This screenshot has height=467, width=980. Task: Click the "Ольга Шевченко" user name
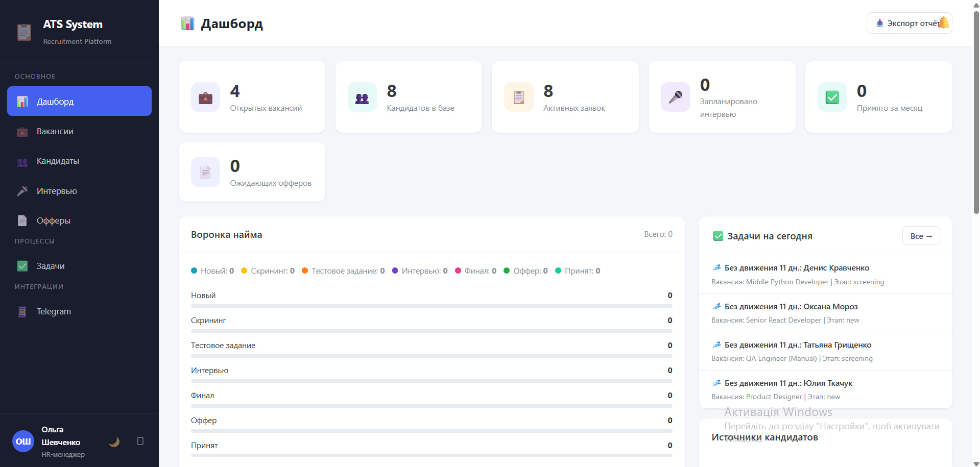[61, 436]
